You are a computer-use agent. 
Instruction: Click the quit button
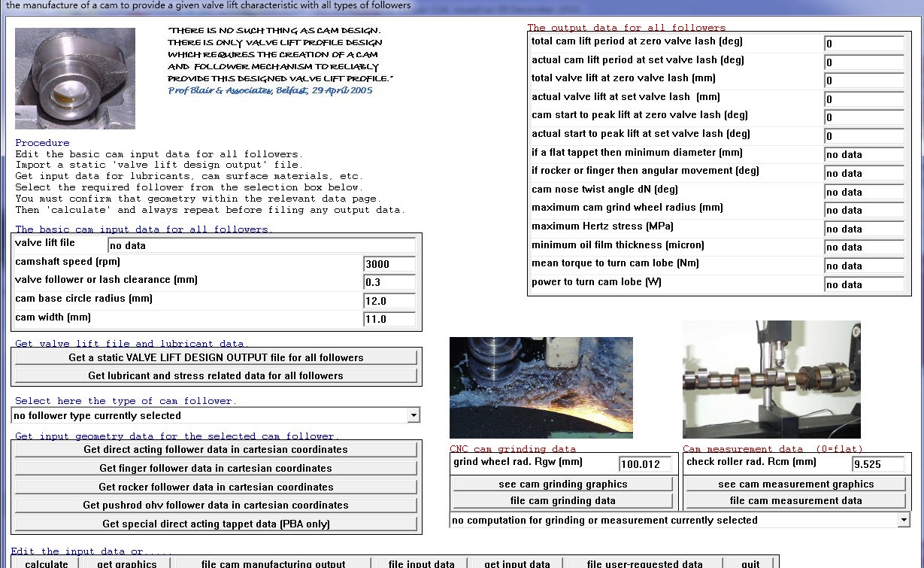click(750, 563)
